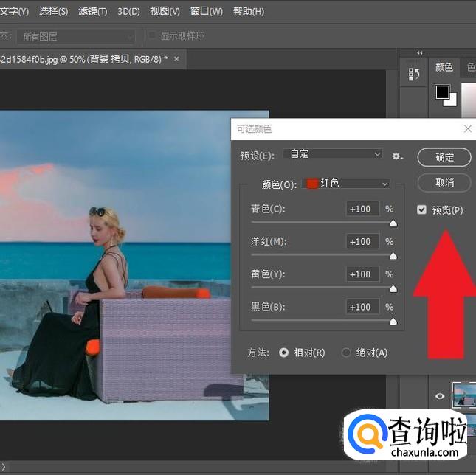Open the sample layers dropdown in options bar
Image resolution: width=476 pixels, height=475 pixels.
point(77,36)
